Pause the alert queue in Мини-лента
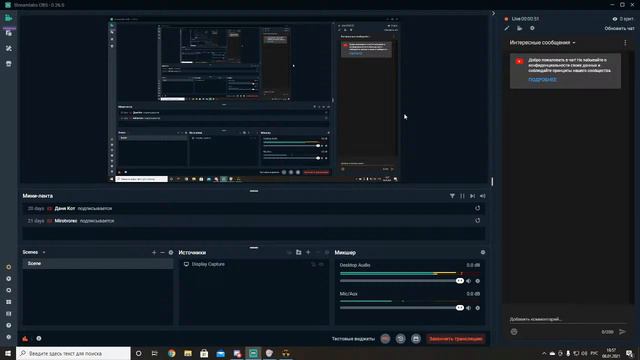The image size is (640, 360). (462, 196)
